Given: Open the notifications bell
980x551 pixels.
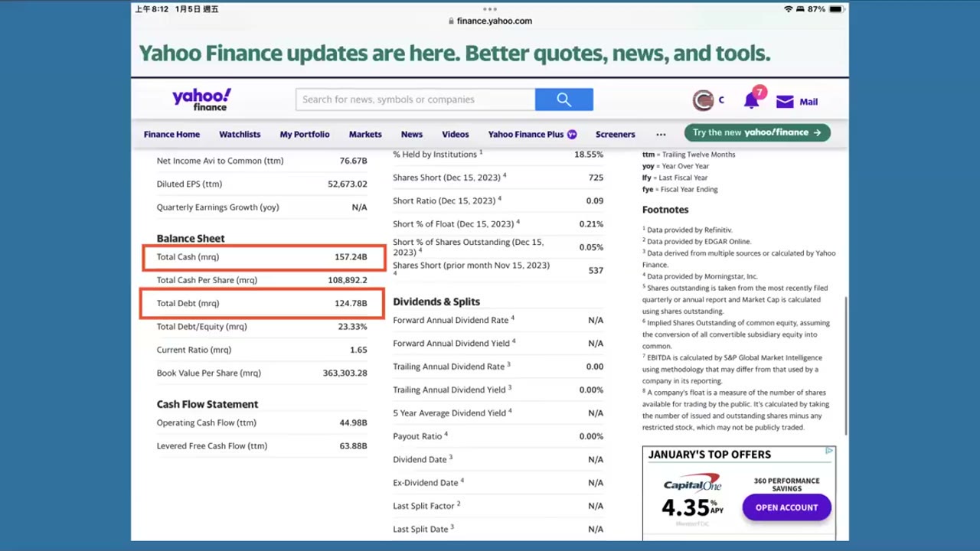Looking at the screenshot, I should [751, 99].
